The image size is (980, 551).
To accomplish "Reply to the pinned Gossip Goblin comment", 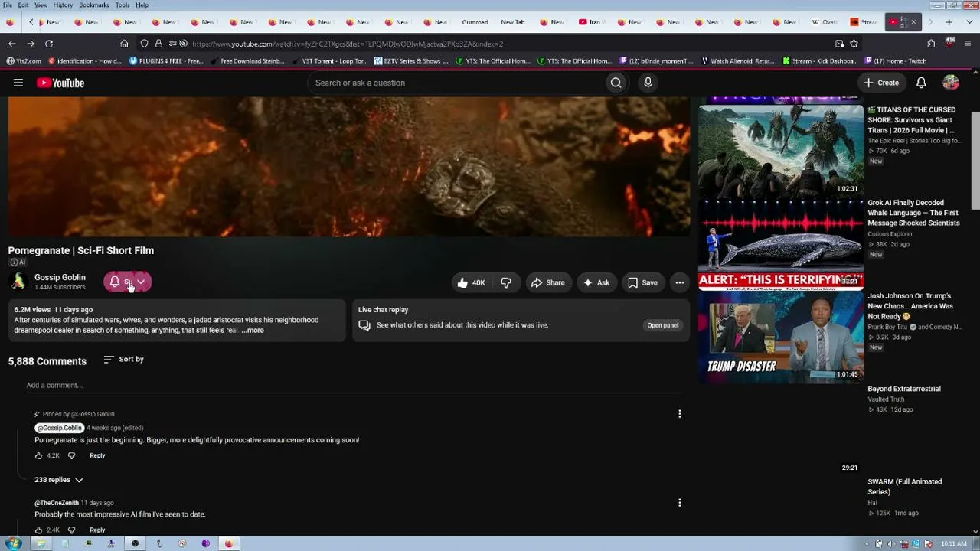I will coord(97,455).
